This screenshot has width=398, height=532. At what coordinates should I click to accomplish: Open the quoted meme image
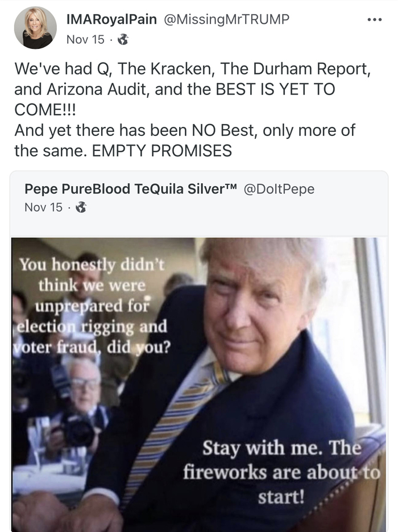(x=199, y=385)
